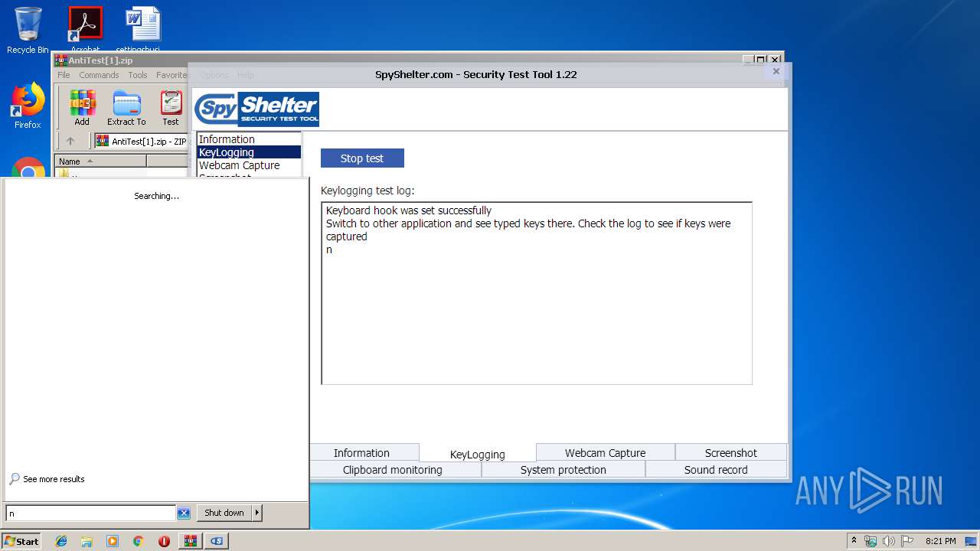Click the Shut down button

click(224, 513)
